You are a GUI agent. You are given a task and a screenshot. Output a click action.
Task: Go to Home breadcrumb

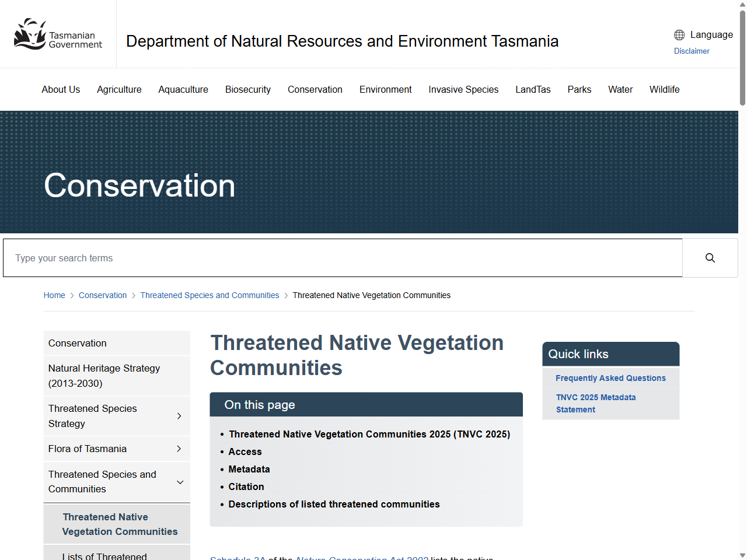pyautogui.click(x=54, y=295)
